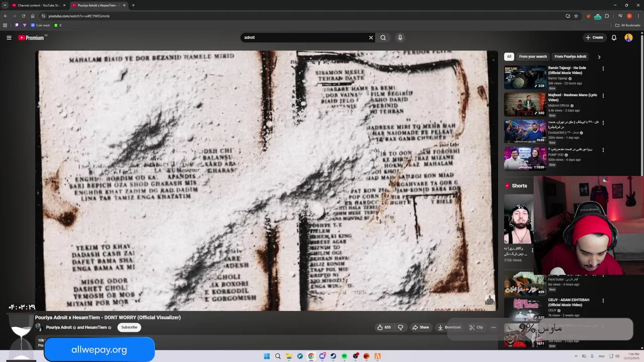Click the orange extension icon in toolbar
This screenshot has height=362, width=644.
pyautogui.click(x=589, y=16)
